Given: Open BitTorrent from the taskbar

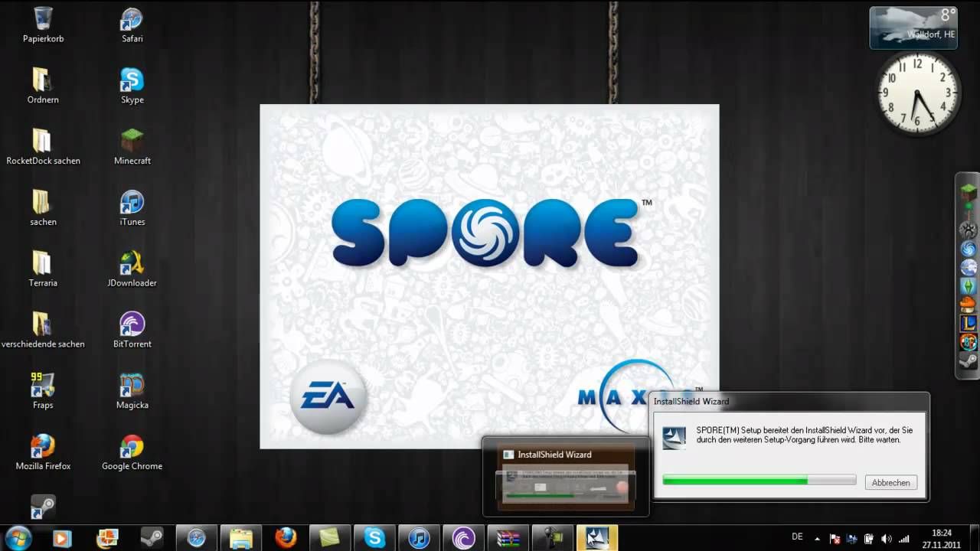Looking at the screenshot, I should pos(463,538).
